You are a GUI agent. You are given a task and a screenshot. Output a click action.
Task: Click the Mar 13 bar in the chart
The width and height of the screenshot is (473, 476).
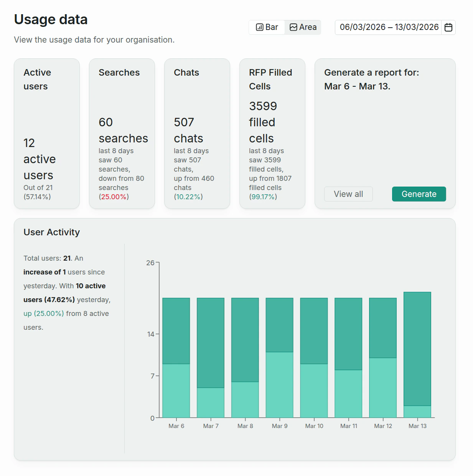pos(417,353)
